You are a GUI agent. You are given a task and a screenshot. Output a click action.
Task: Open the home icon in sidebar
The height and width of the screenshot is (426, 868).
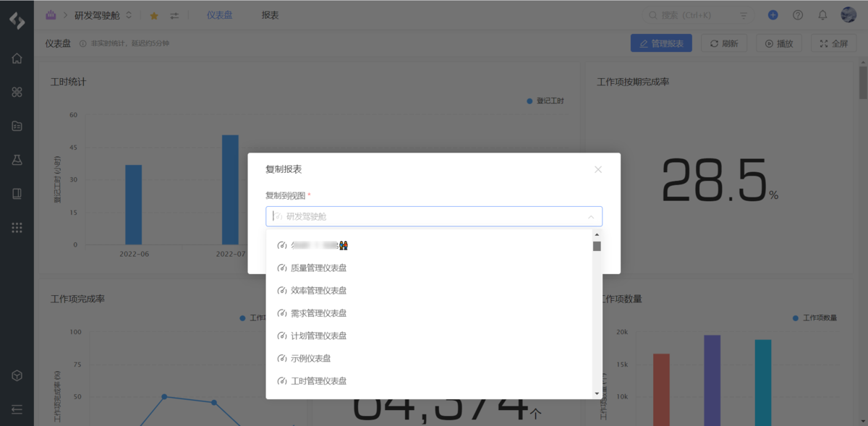click(x=17, y=59)
